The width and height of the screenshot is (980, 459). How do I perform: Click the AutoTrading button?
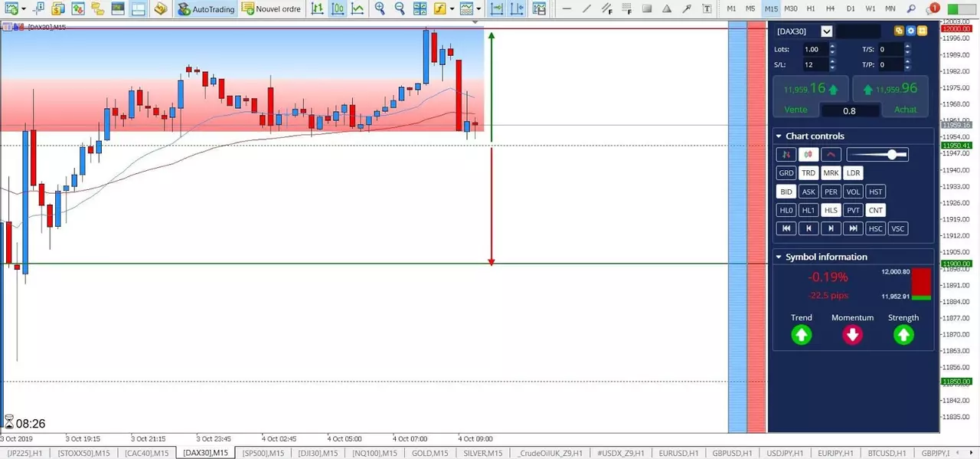[206, 8]
